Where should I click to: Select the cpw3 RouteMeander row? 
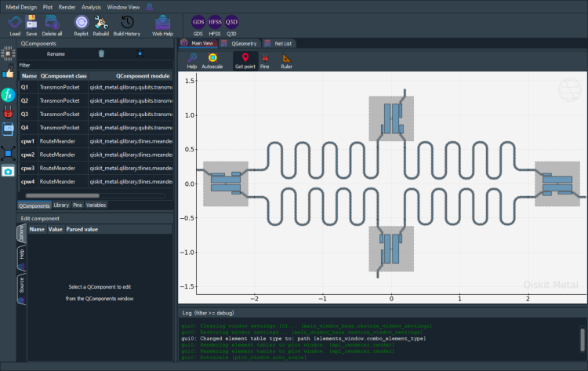point(96,168)
